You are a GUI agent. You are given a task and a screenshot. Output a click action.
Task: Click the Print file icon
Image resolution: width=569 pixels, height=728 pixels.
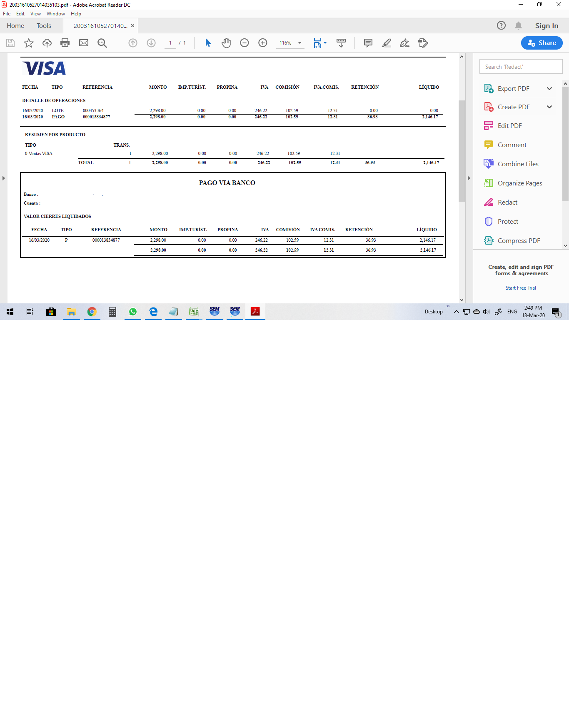[x=65, y=43]
